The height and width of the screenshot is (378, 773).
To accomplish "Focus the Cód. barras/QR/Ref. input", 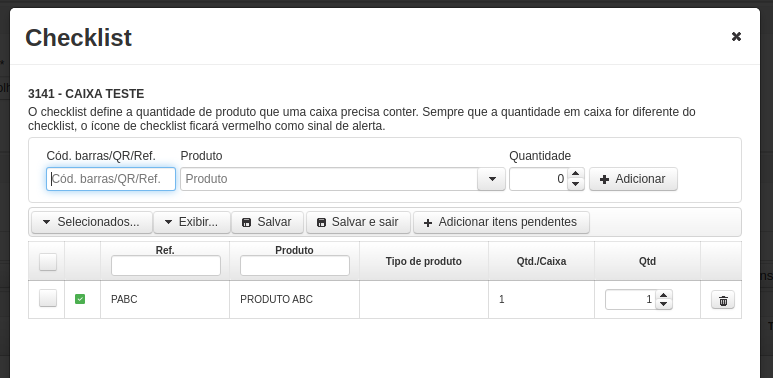I will pos(111,179).
